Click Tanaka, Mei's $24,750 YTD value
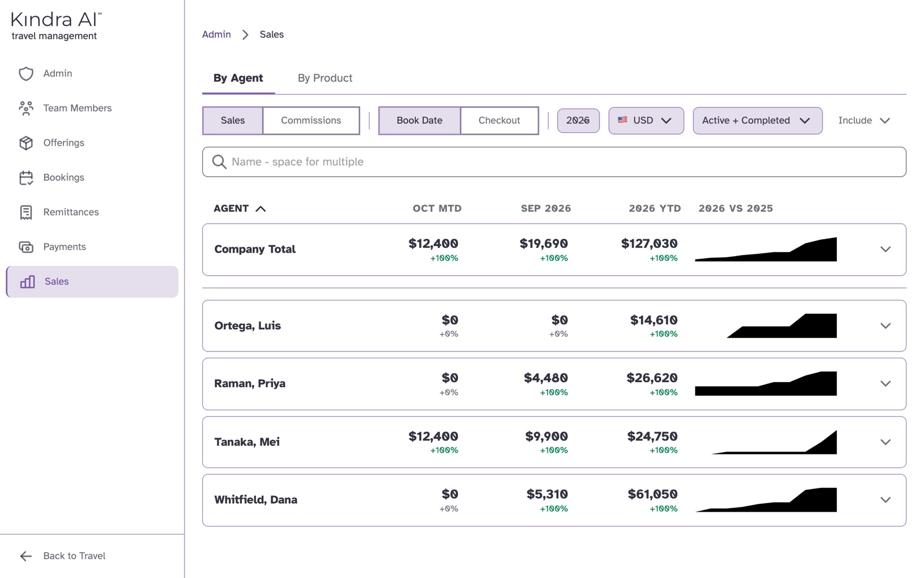This screenshot has height=578, width=924. tap(652, 436)
